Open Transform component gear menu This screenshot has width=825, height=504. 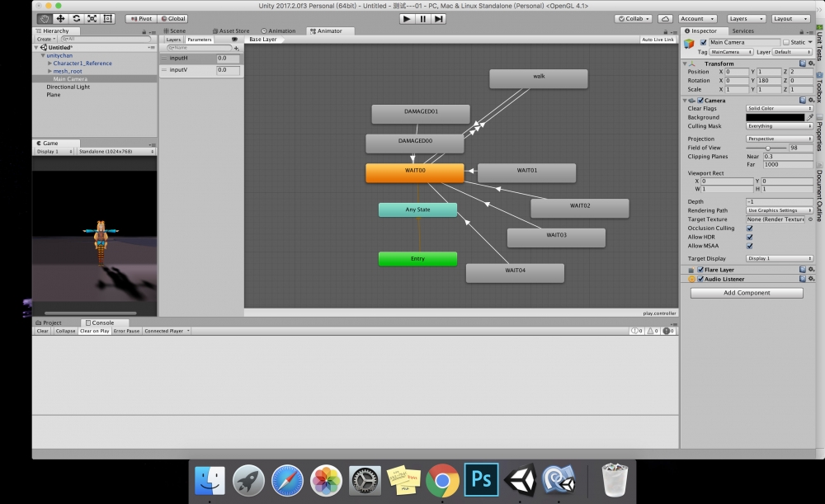811,64
